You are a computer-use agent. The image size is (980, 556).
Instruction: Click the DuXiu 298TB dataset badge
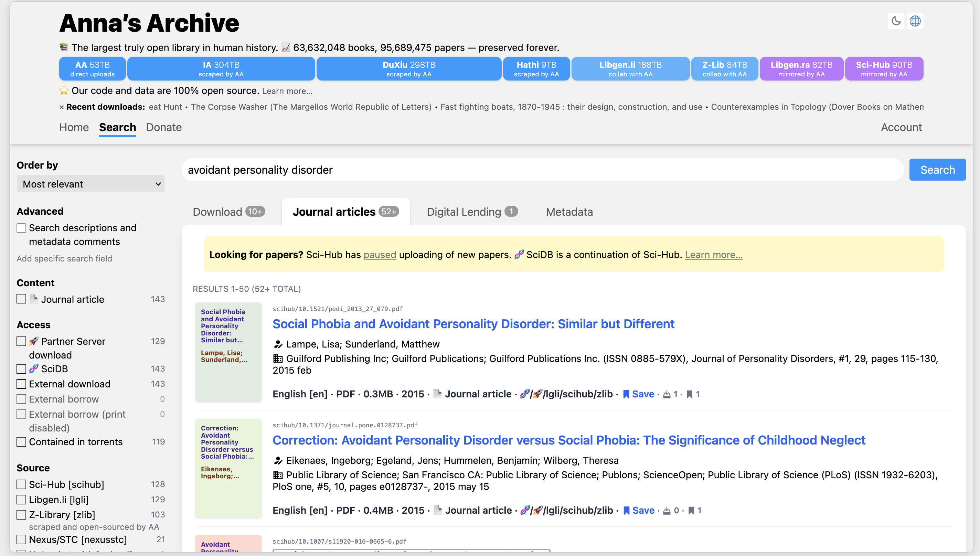click(x=409, y=69)
